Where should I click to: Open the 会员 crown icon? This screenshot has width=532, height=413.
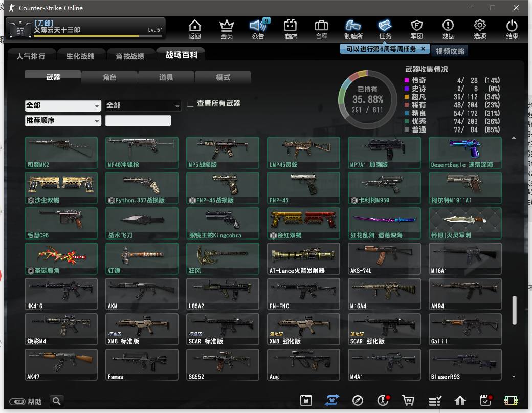tap(227, 29)
